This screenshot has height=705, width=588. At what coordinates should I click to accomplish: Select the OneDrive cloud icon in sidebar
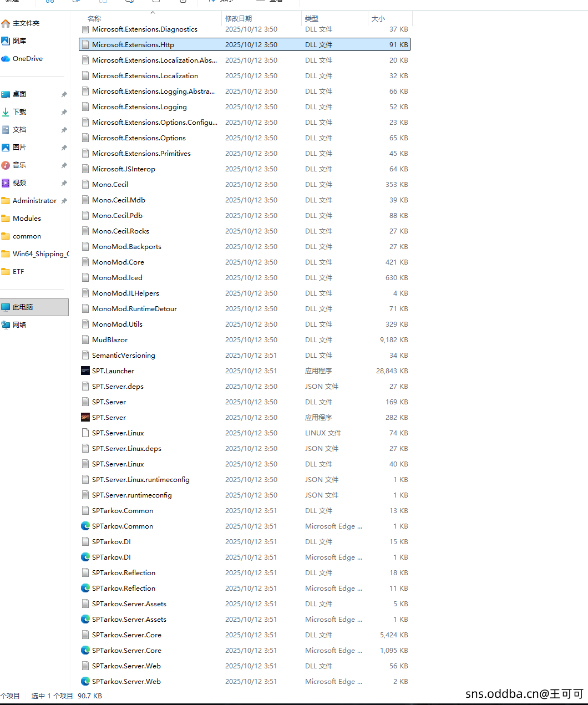(6, 59)
